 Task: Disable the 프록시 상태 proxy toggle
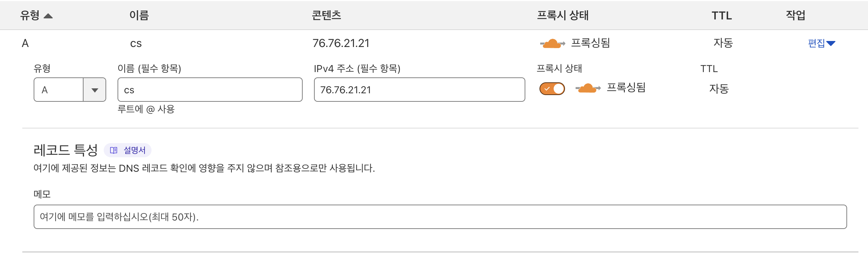pyautogui.click(x=552, y=89)
